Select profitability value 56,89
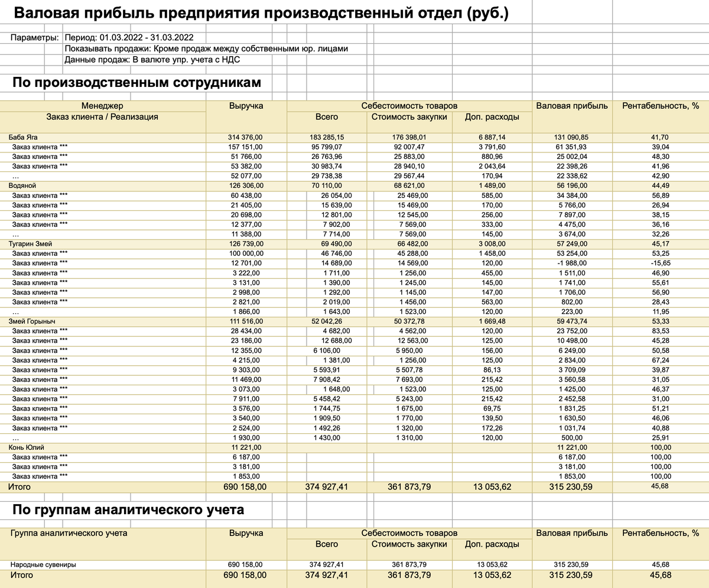 pos(660,195)
